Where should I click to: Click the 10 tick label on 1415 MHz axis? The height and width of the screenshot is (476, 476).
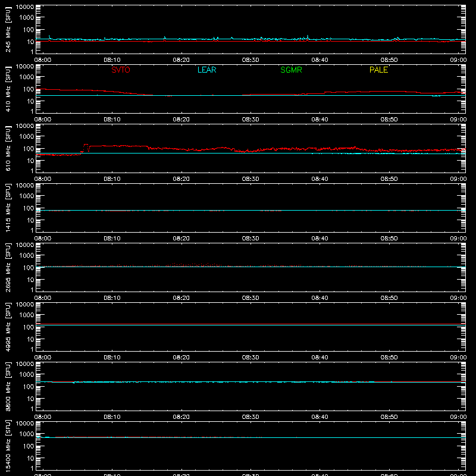30,220
